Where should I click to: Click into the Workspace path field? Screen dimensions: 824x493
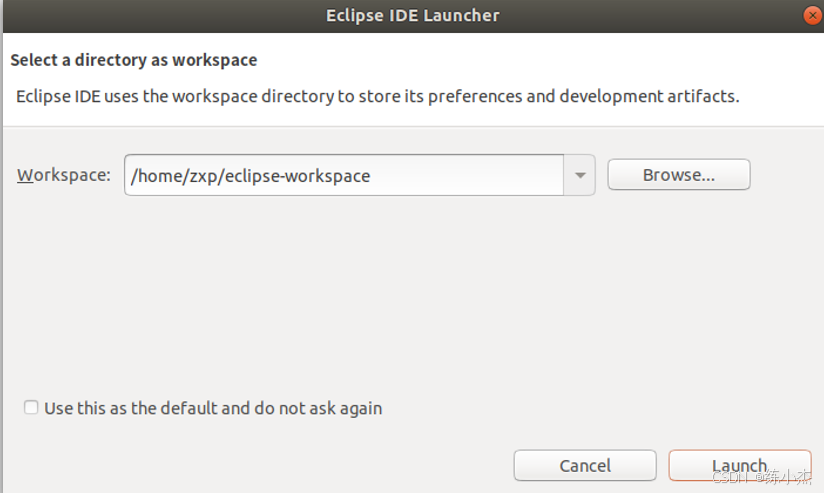(x=344, y=175)
